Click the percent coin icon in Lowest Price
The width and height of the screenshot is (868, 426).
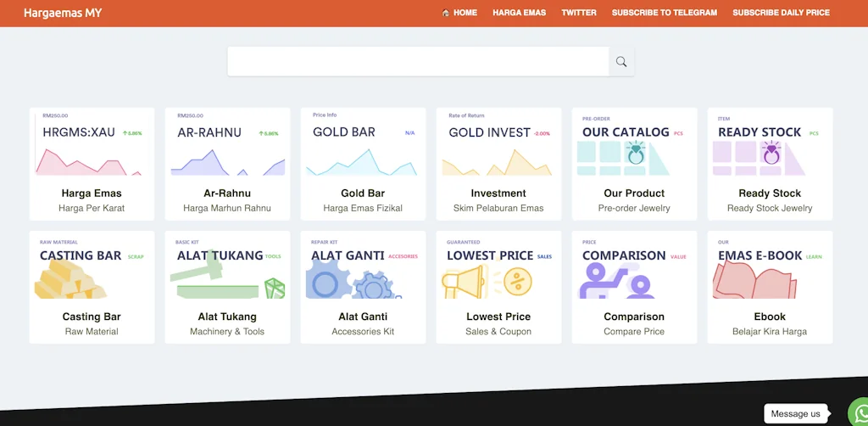[518, 282]
